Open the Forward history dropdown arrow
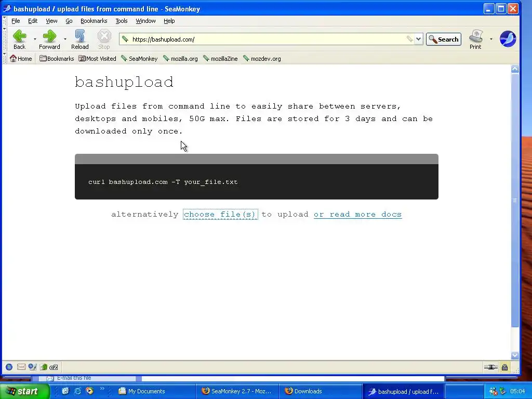The height and width of the screenshot is (399, 532). coord(65,39)
